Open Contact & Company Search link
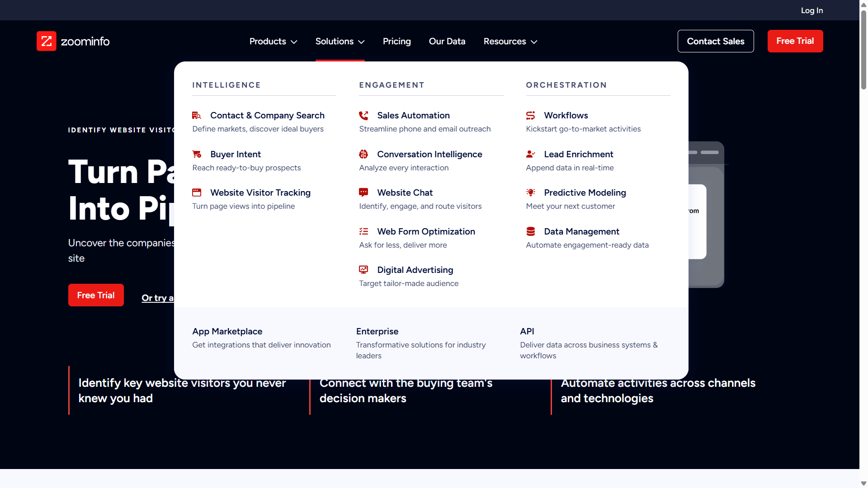The height and width of the screenshot is (488, 868). [267, 116]
